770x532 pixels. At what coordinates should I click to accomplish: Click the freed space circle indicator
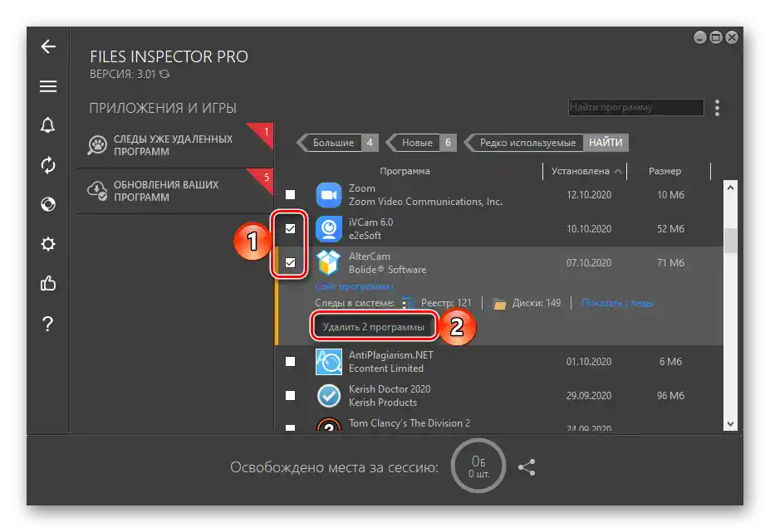tap(478, 466)
